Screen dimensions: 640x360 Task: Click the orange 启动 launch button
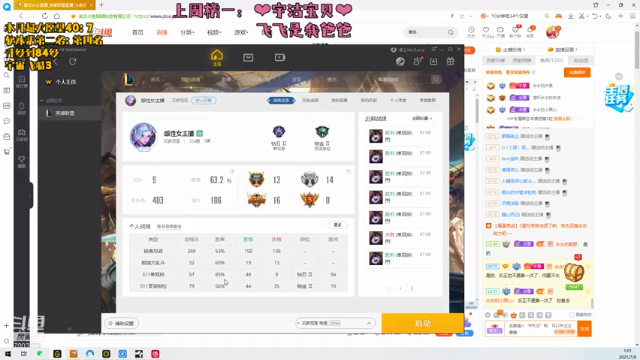(x=422, y=323)
